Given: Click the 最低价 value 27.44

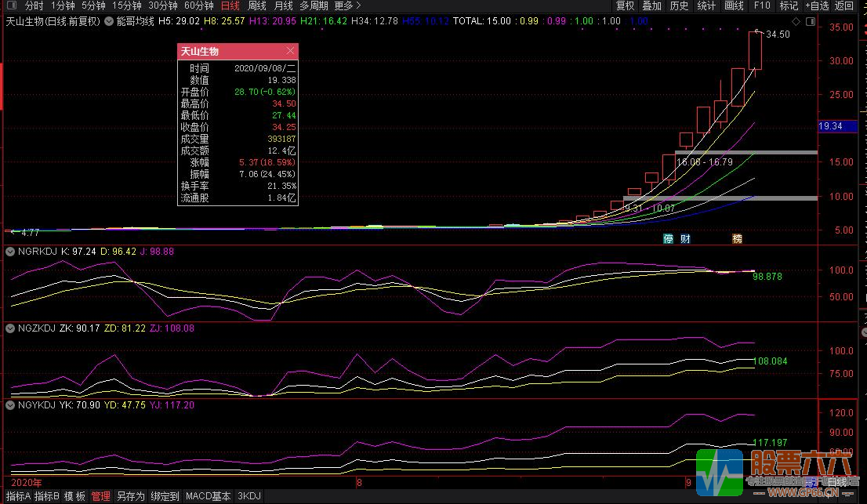Looking at the screenshot, I should pos(284,115).
